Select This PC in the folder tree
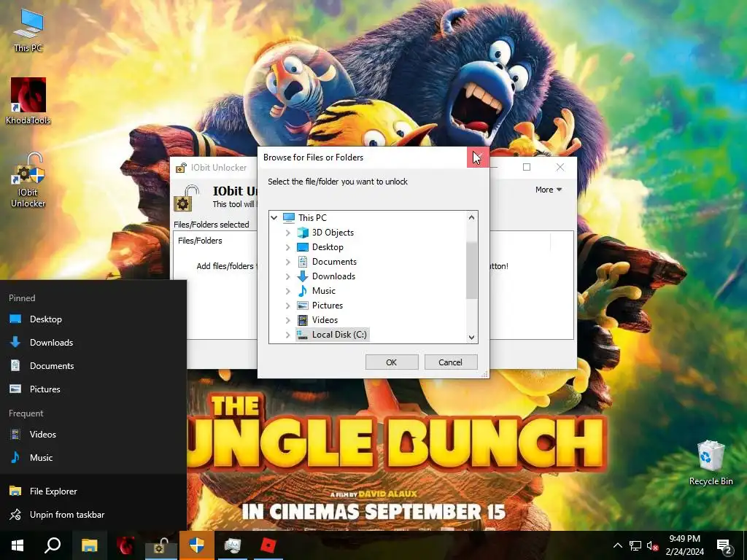 click(305, 217)
